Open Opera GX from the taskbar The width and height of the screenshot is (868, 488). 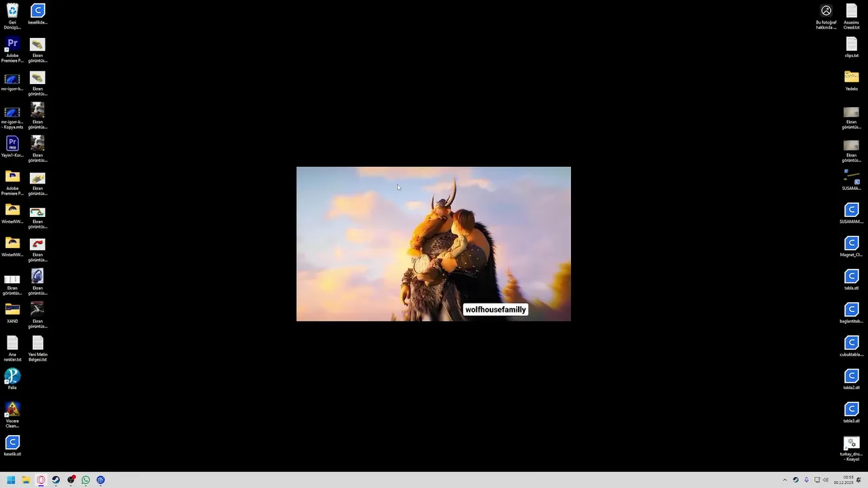[x=41, y=480]
